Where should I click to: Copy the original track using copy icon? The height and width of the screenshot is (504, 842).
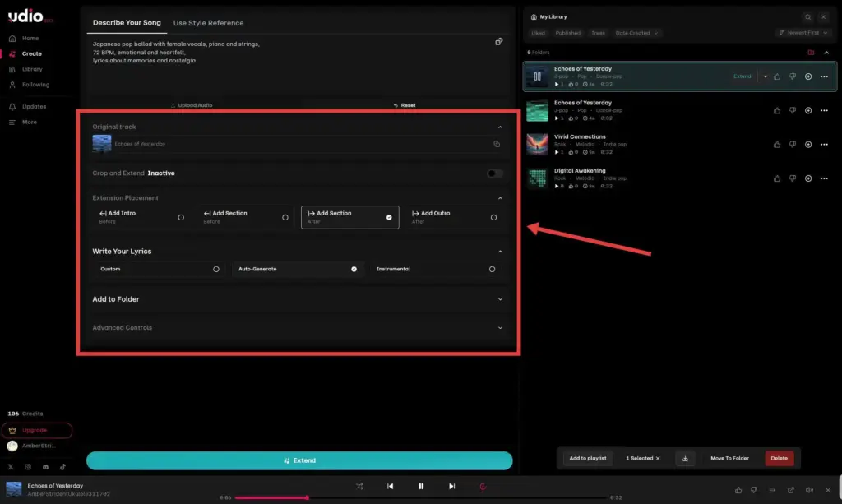[496, 144]
